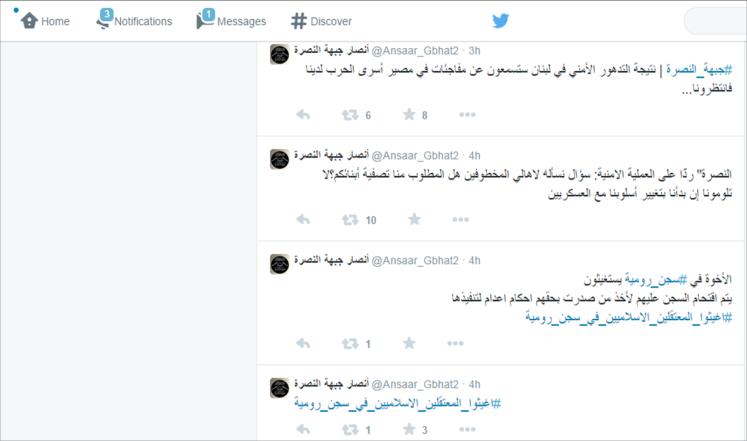Go to the Home tab
The image size is (747, 441).
45,21
